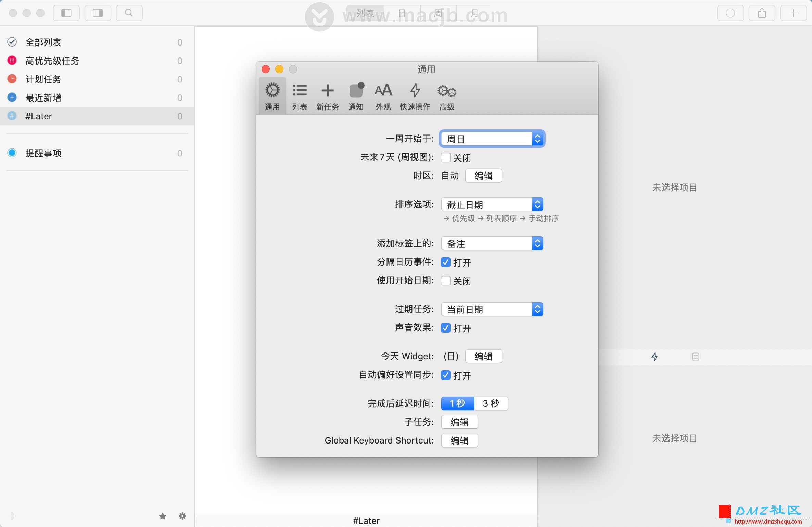Uncheck the 自动偏好设置同步 checkbox
This screenshot has height=527, width=812.
445,375
